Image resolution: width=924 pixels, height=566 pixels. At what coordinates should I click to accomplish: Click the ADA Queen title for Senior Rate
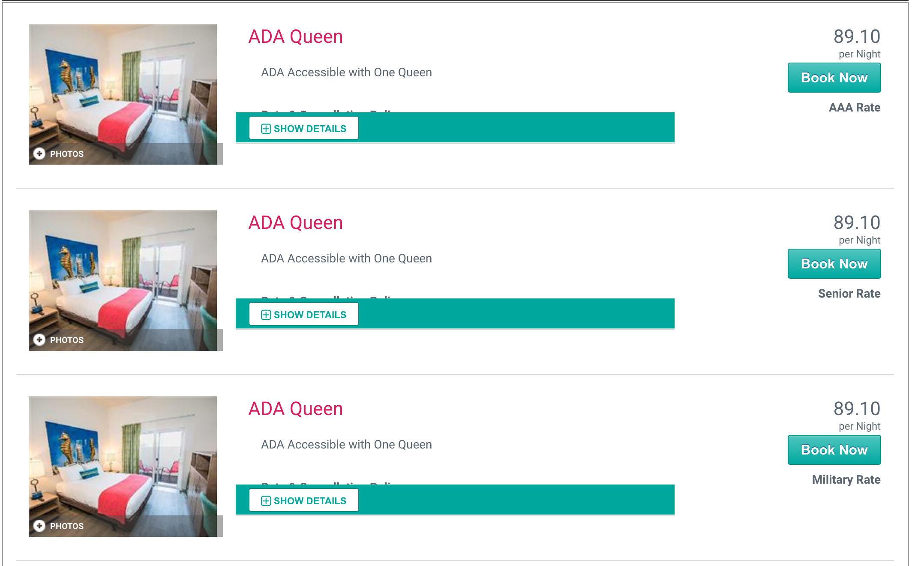pyautogui.click(x=296, y=223)
